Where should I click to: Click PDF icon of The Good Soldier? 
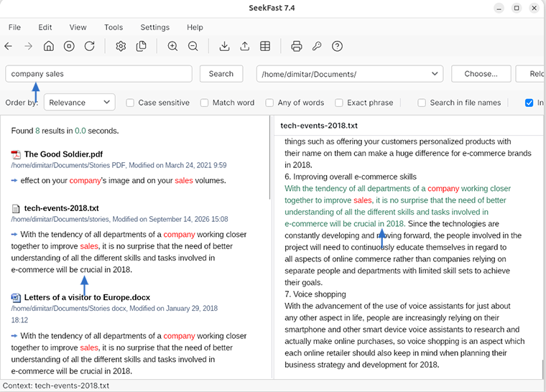click(16, 154)
